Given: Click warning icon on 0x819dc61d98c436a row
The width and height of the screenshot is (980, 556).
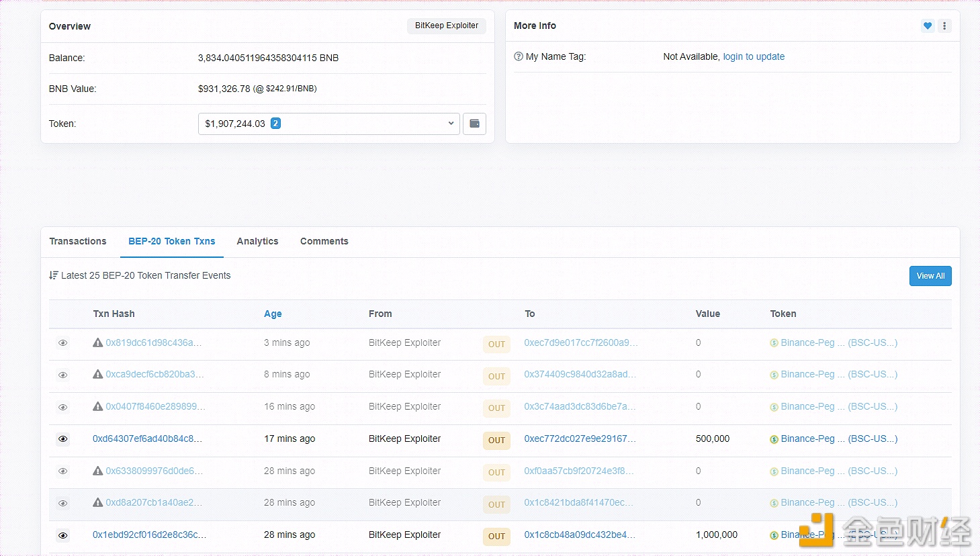Looking at the screenshot, I should point(98,342).
